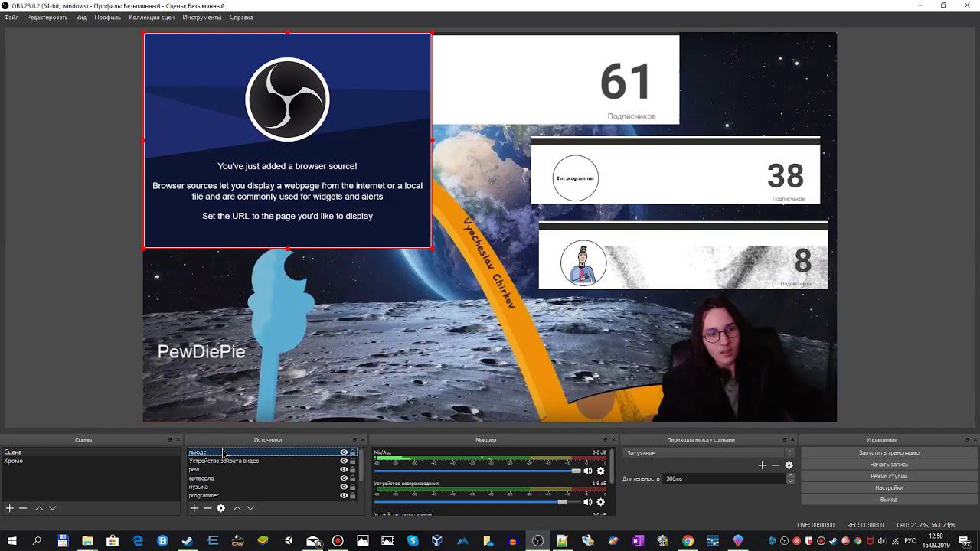This screenshot has height=551, width=980.
Task: Select the артворлд source row
Action: (263, 478)
